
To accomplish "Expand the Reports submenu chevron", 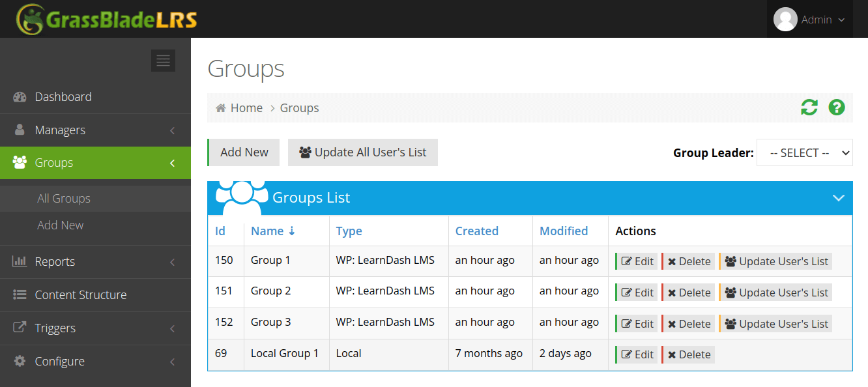I will tap(173, 262).
